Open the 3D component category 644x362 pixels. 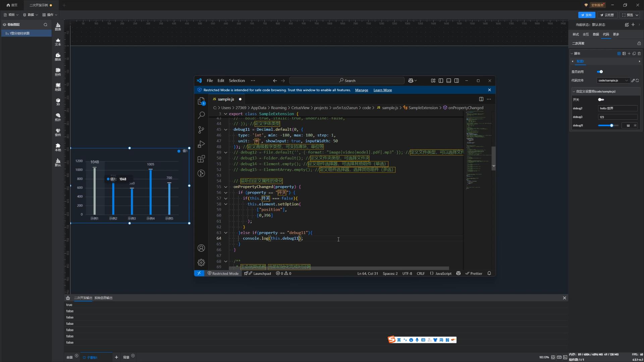[58, 102]
